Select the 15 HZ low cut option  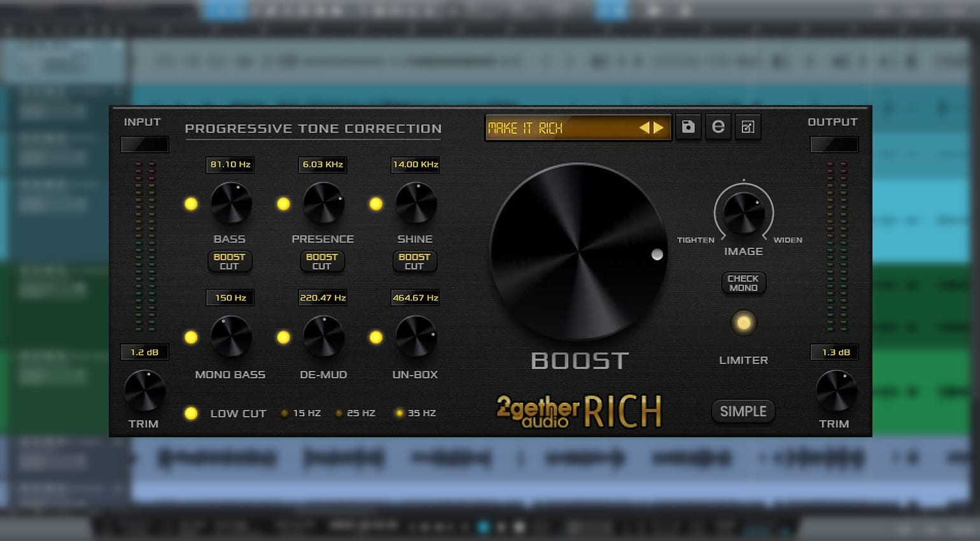[x=285, y=413]
